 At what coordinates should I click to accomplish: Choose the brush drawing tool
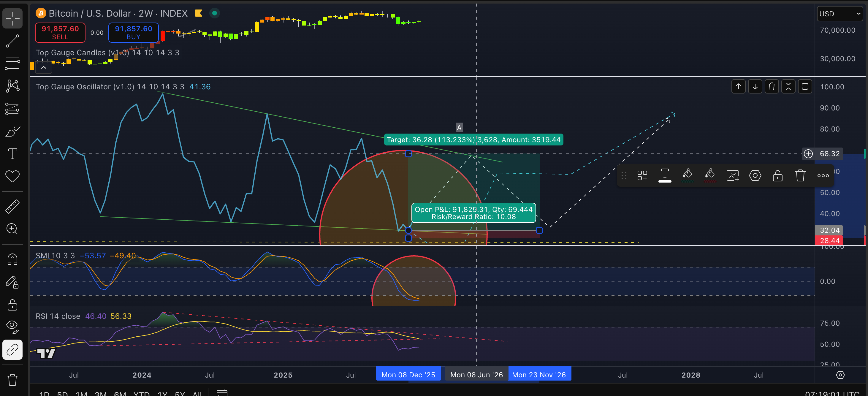[x=12, y=132]
